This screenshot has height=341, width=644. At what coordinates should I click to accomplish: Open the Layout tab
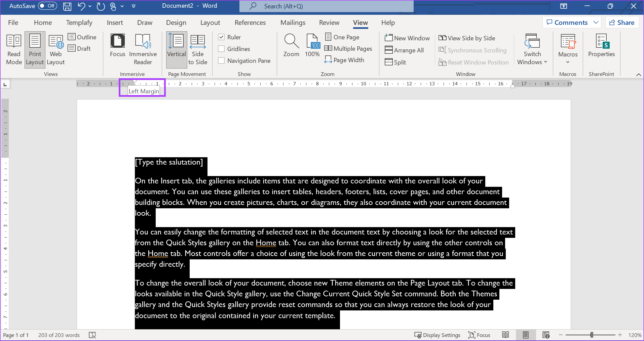click(210, 23)
